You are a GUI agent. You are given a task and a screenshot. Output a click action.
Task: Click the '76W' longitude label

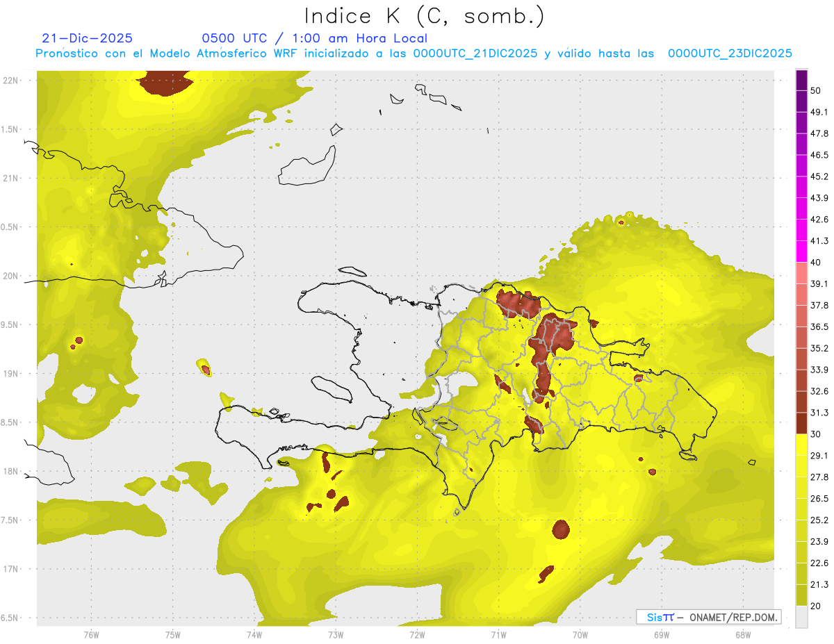click(91, 634)
